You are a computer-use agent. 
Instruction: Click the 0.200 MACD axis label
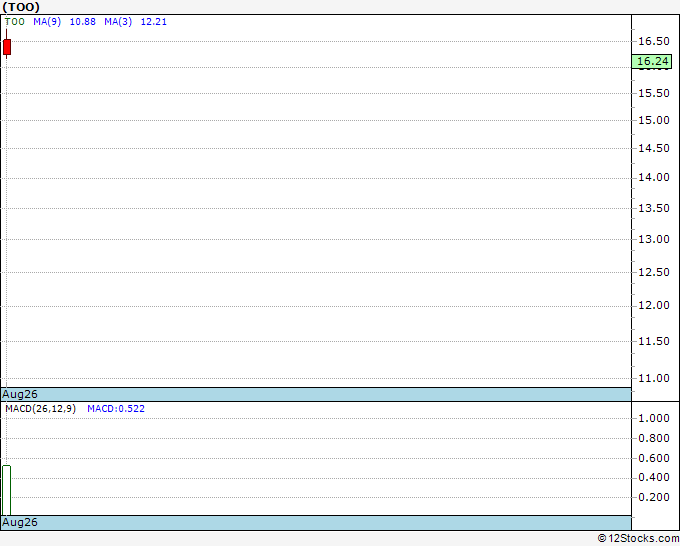pos(654,497)
